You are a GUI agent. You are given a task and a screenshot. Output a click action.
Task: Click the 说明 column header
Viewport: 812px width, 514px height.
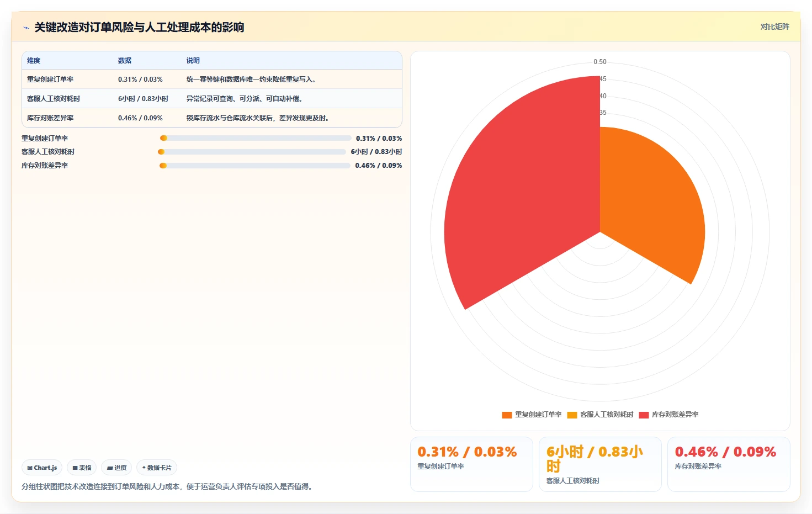(x=193, y=61)
